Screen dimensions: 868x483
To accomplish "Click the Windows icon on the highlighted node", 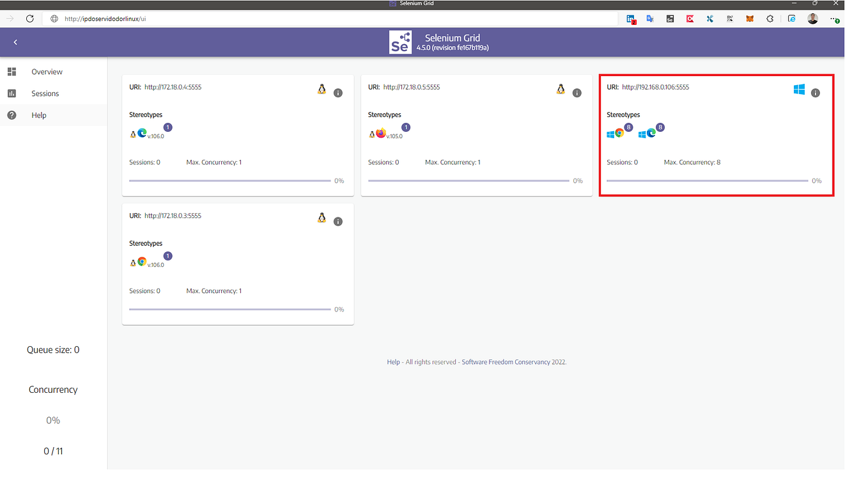I will coord(799,90).
